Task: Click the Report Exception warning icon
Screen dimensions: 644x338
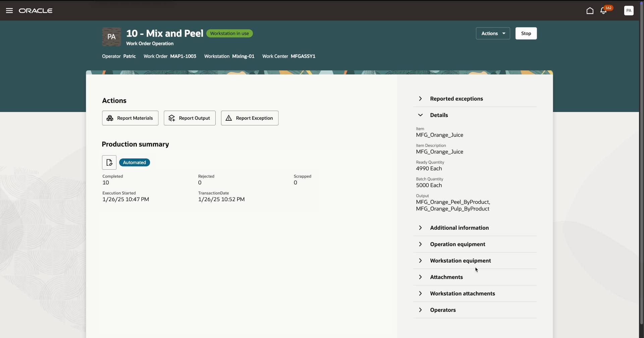Action: [x=228, y=118]
